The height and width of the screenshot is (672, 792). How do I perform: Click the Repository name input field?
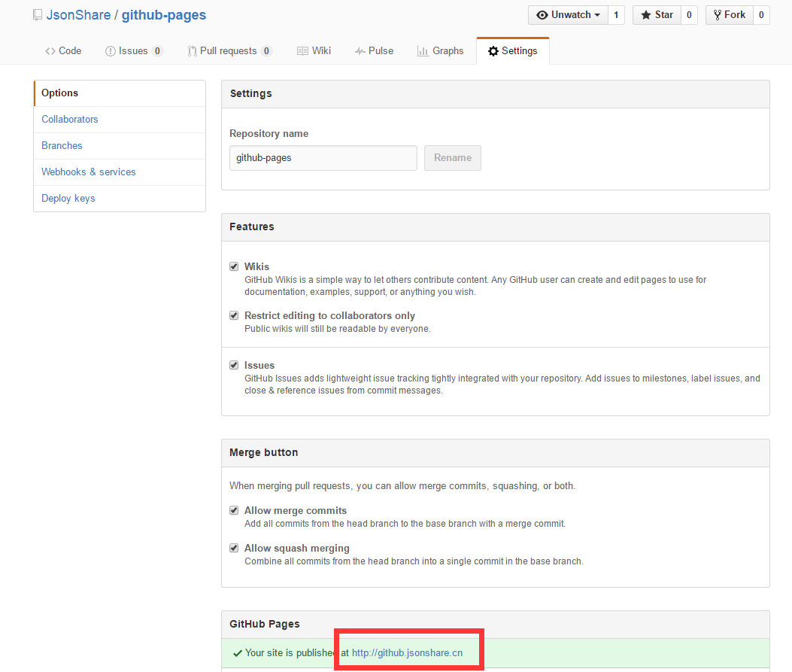[x=323, y=158]
